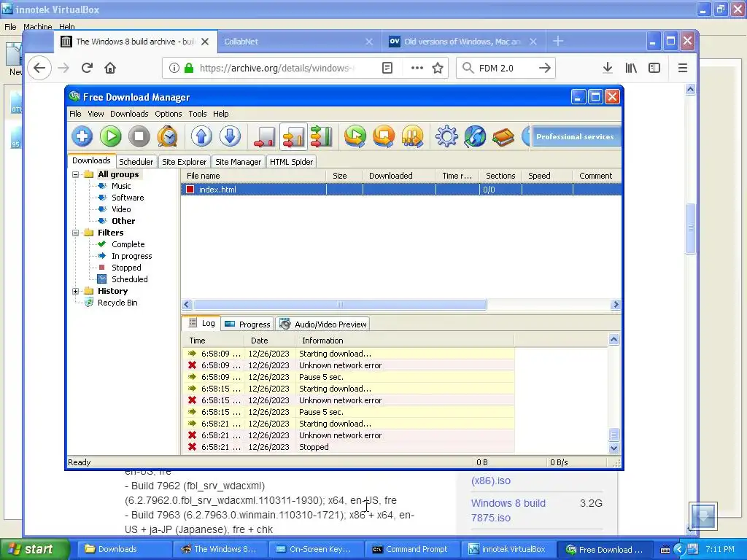747x560 pixels.
Task: Sort by the Speed column header
Action: (x=547, y=176)
